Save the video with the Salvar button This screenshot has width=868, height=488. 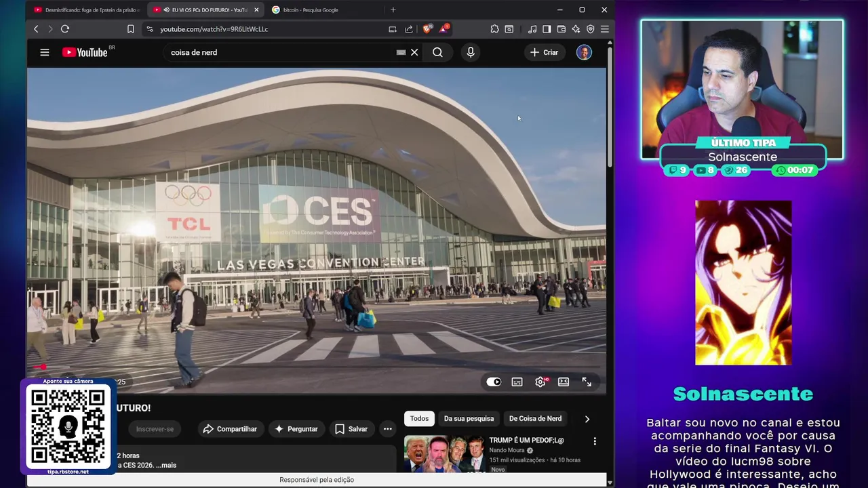(x=351, y=429)
